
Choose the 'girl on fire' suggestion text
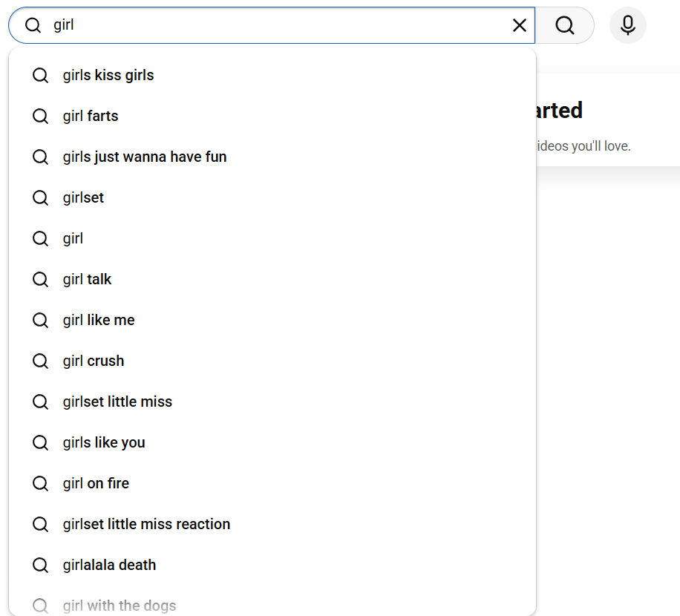[x=96, y=484]
